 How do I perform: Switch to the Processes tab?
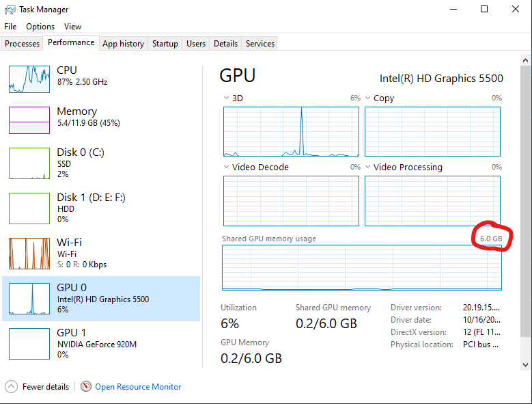(x=22, y=44)
